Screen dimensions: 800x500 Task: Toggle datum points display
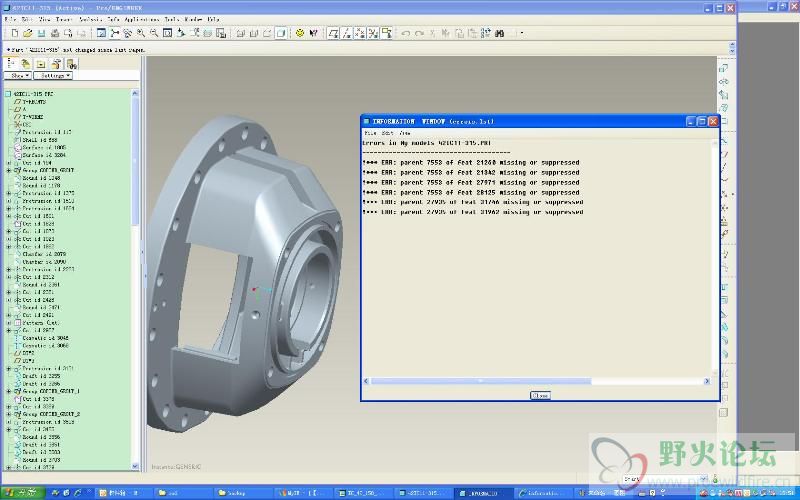point(360,33)
